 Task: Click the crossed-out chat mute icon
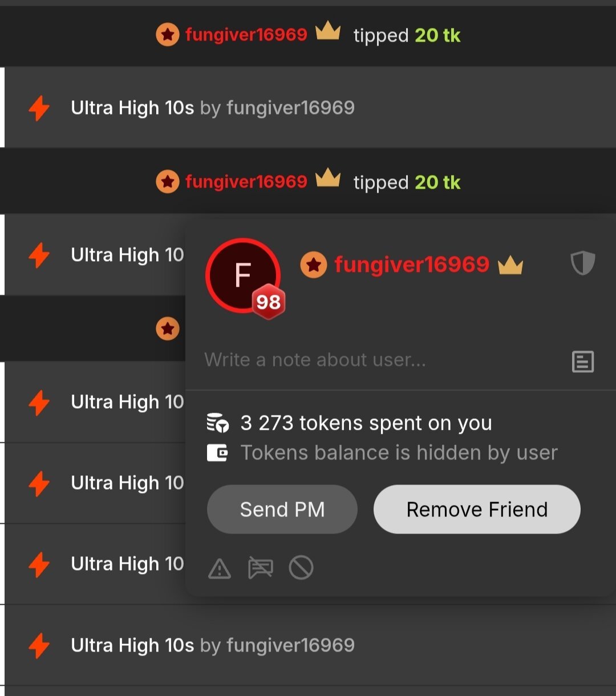point(260,568)
